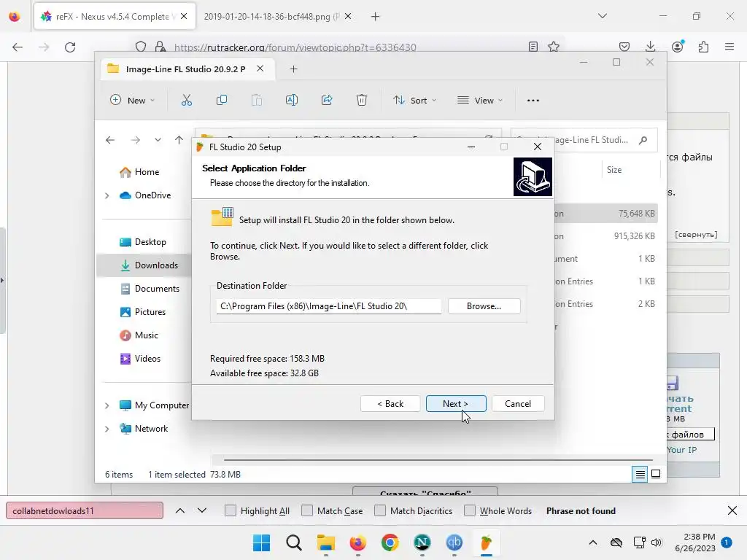Viewport: 747px width, 560px height.
Task: Expand the My Computer tree node
Action: (x=107, y=405)
